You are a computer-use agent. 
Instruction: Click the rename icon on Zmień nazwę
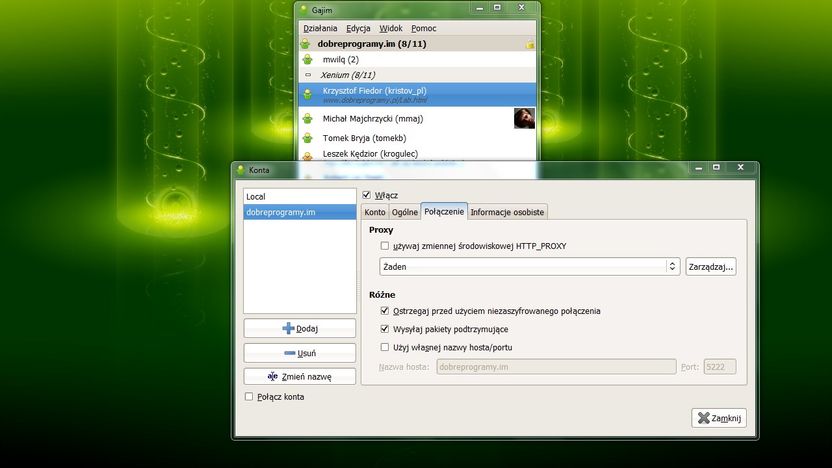pyautogui.click(x=273, y=376)
